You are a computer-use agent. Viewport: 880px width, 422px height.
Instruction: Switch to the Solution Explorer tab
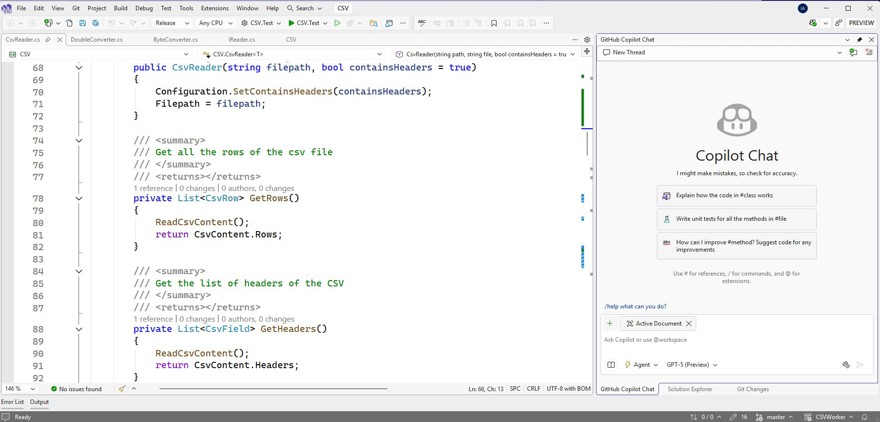point(690,389)
